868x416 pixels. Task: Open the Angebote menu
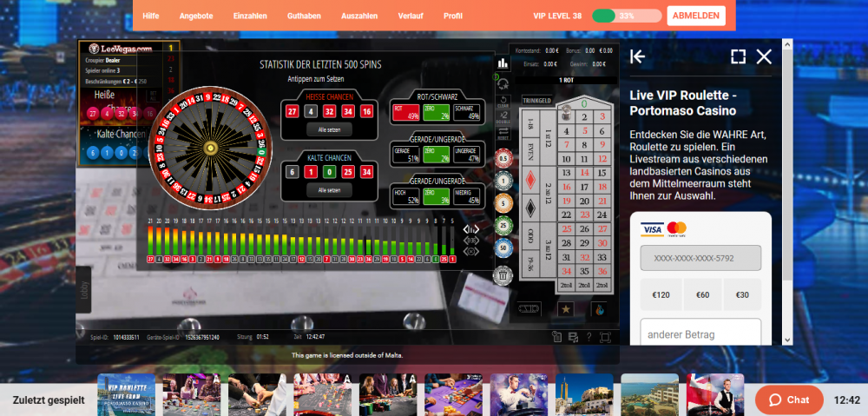pyautogui.click(x=196, y=16)
